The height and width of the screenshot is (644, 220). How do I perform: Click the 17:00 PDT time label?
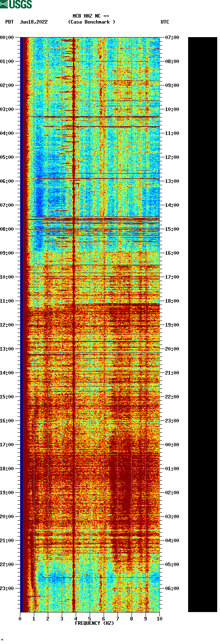[7, 445]
